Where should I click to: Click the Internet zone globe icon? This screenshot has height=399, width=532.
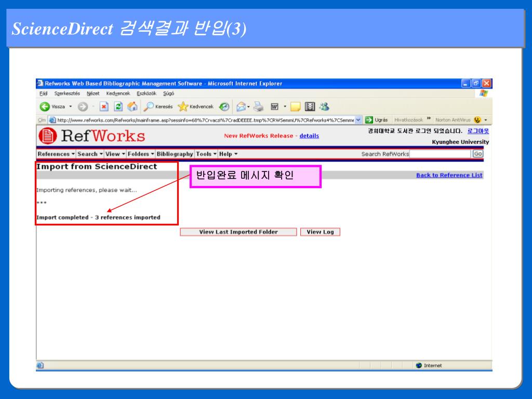(419, 365)
